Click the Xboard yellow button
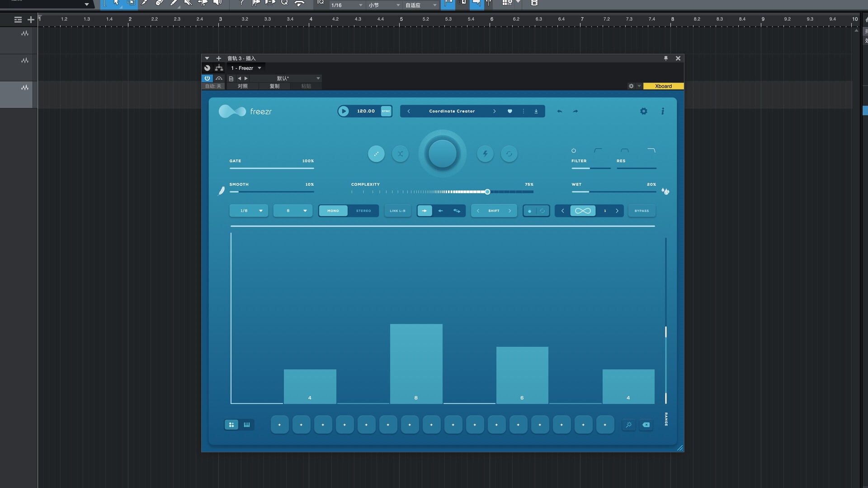 pyautogui.click(x=663, y=86)
